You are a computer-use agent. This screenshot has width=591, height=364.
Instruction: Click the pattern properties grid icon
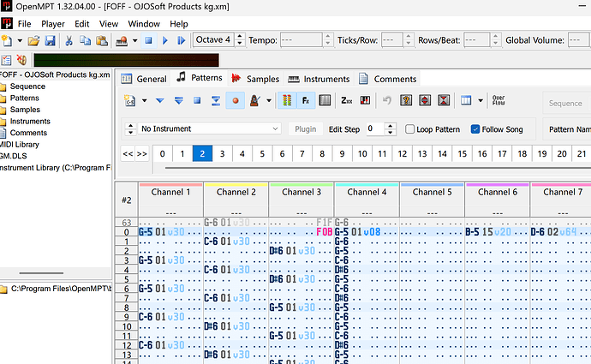(x=325, y=100)
